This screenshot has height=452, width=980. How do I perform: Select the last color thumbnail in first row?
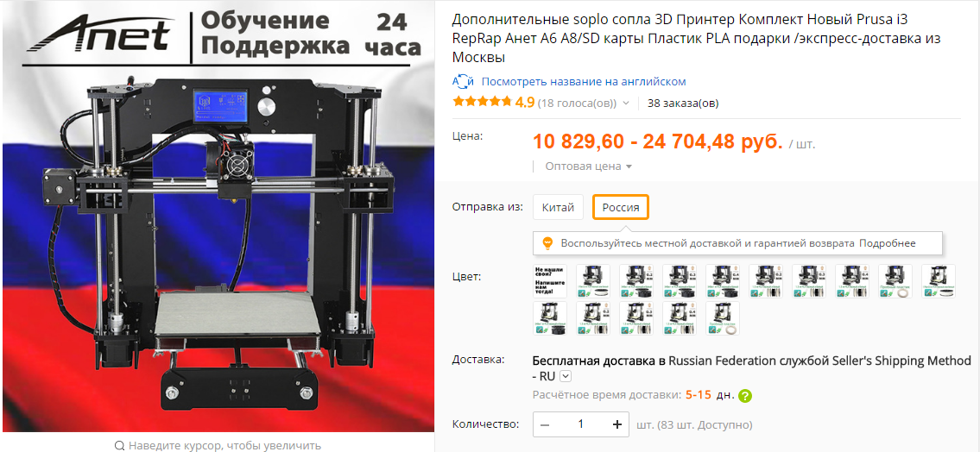(939, 281)
